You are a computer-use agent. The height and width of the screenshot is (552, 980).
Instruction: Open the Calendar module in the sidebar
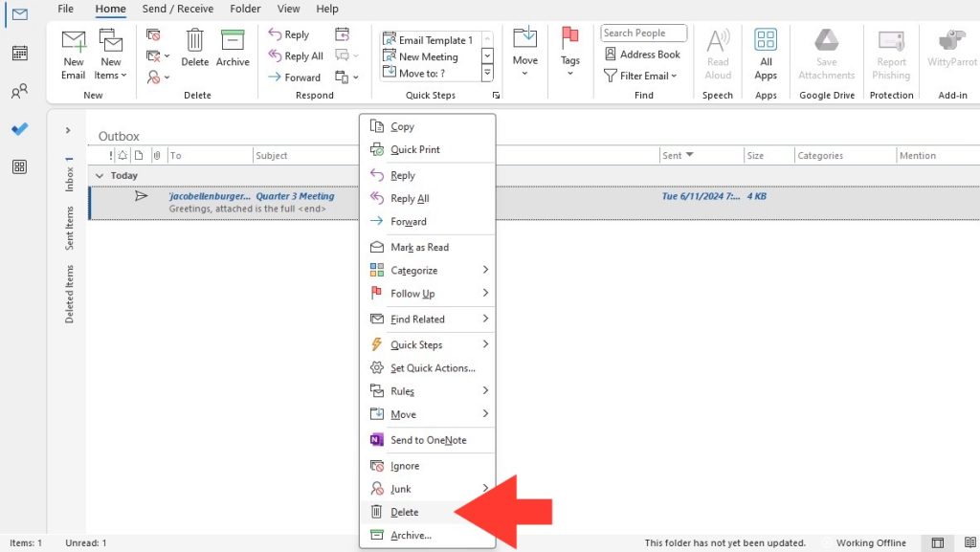[x=19, y=53]
